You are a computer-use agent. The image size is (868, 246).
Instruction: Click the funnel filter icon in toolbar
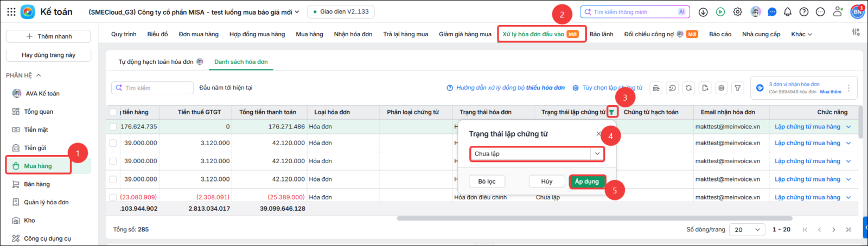click(738, 88)
